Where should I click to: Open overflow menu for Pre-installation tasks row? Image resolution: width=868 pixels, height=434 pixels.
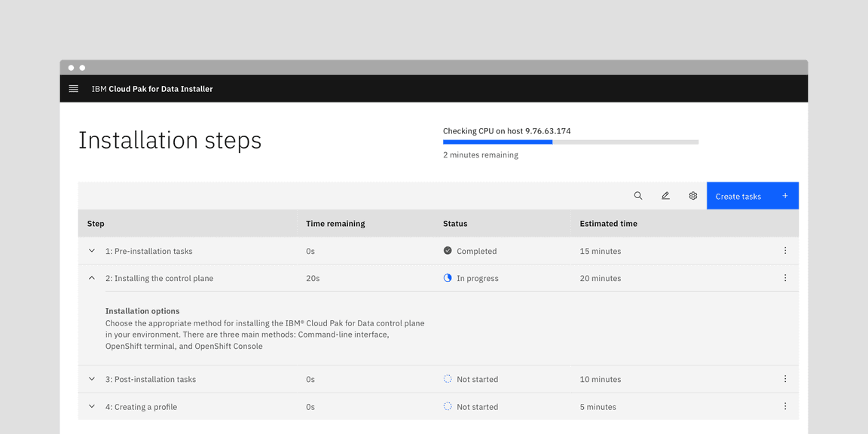(785, 251)
